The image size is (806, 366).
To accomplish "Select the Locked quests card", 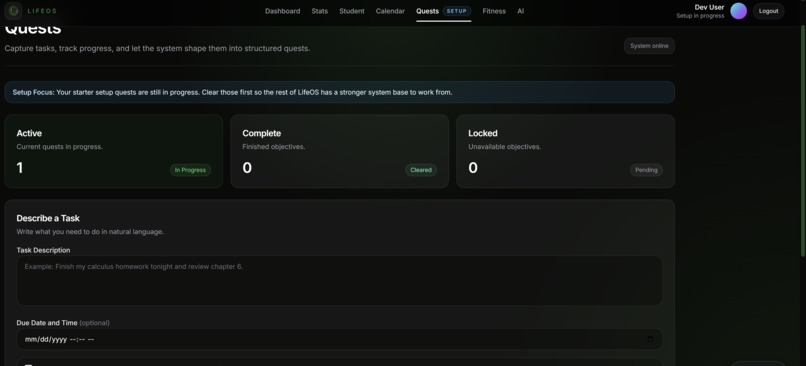I will click(x=565, y=151).
